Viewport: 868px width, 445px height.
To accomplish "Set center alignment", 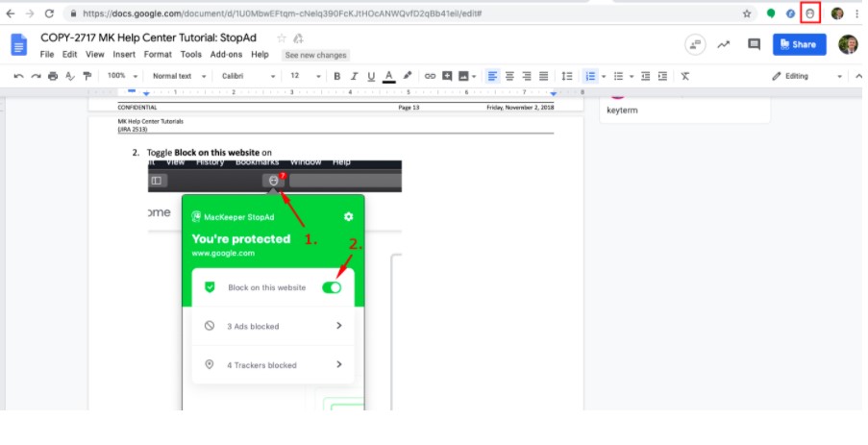I will 509,76.
